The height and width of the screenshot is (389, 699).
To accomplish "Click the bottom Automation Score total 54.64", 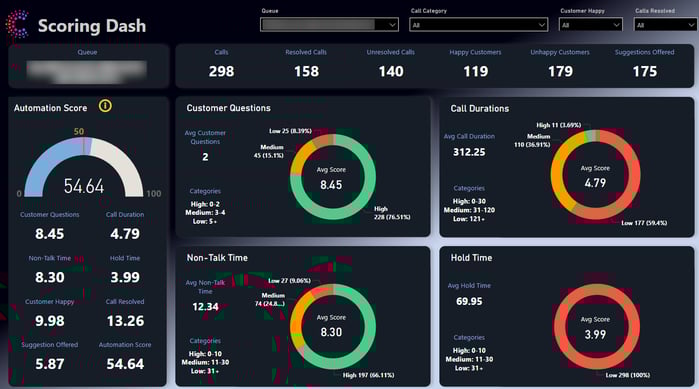I will pos(125,364).
